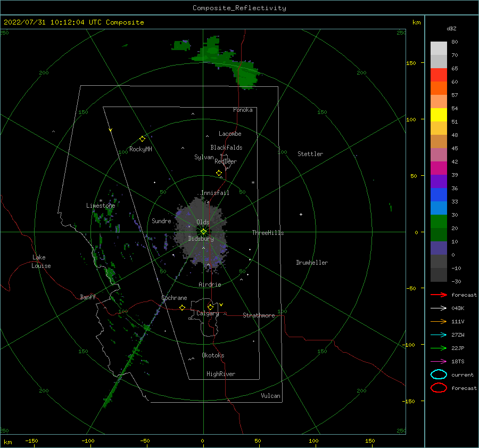Click the yellow diamond marker inside Calgary
479x448 pixels.
click(x=210, y=307)
